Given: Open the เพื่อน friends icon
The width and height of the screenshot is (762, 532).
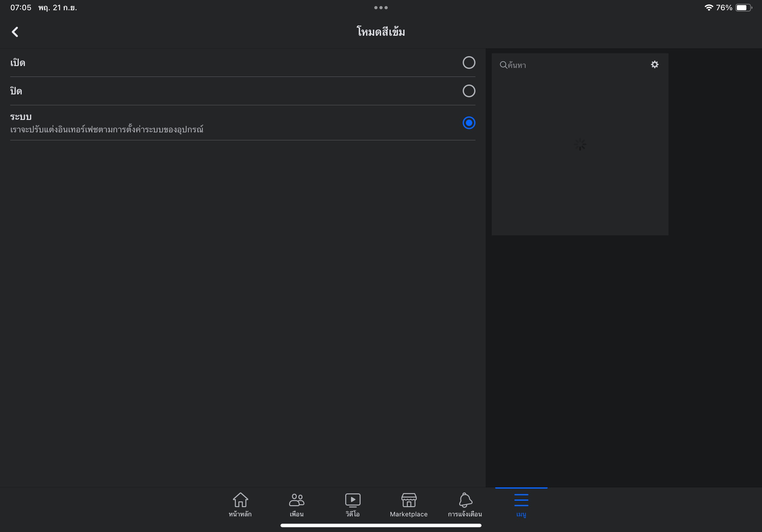Looking at the screenshot, I should point(296,500).
